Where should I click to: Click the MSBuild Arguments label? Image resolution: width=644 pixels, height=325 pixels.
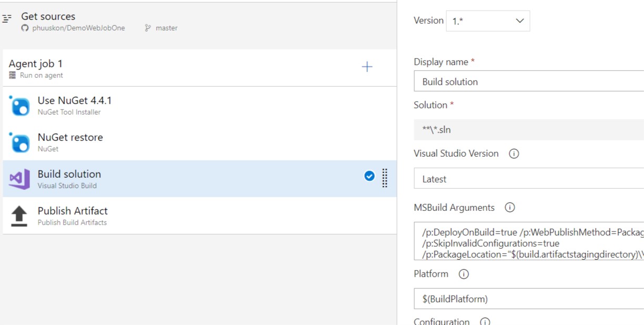tap(454, 207)
